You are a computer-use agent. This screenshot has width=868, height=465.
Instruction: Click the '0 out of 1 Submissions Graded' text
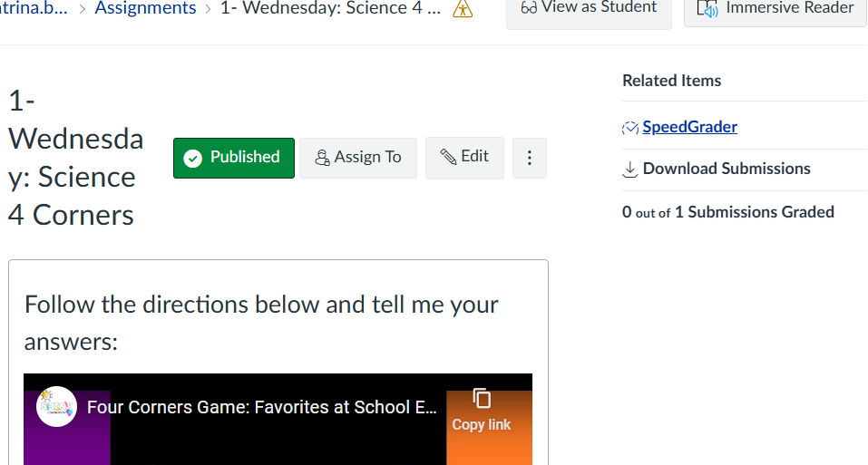pyautogui.click(x=728, y=212)
